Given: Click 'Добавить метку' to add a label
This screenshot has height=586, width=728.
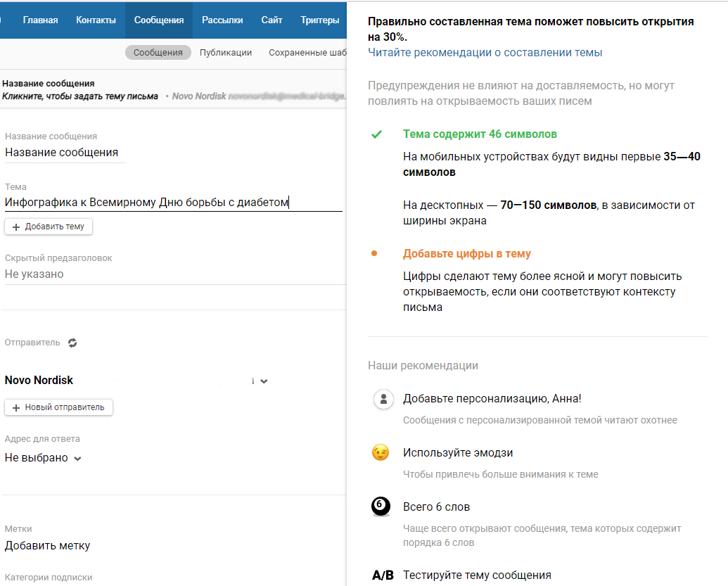Looking at the screenshot, I should click(47, 545).
